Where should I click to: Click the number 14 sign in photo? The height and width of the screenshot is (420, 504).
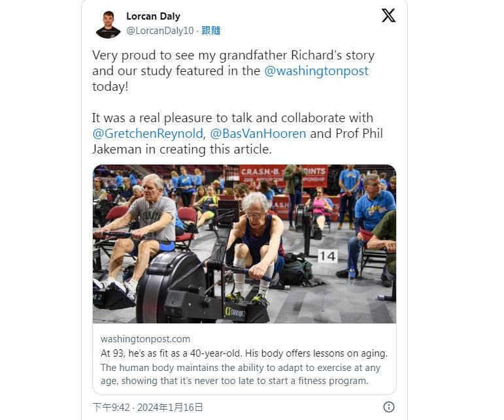(327, 255)
